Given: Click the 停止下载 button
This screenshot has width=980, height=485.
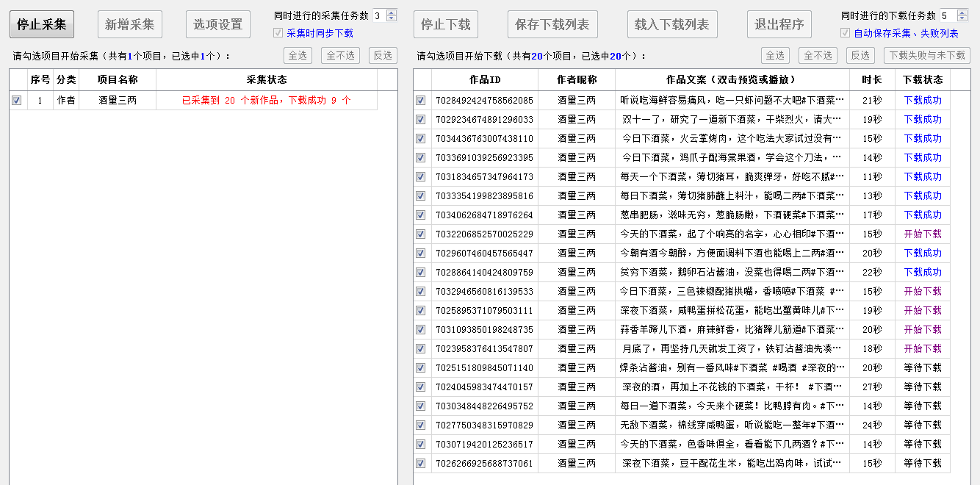Looking at the screenshot, I should [446, 24].
